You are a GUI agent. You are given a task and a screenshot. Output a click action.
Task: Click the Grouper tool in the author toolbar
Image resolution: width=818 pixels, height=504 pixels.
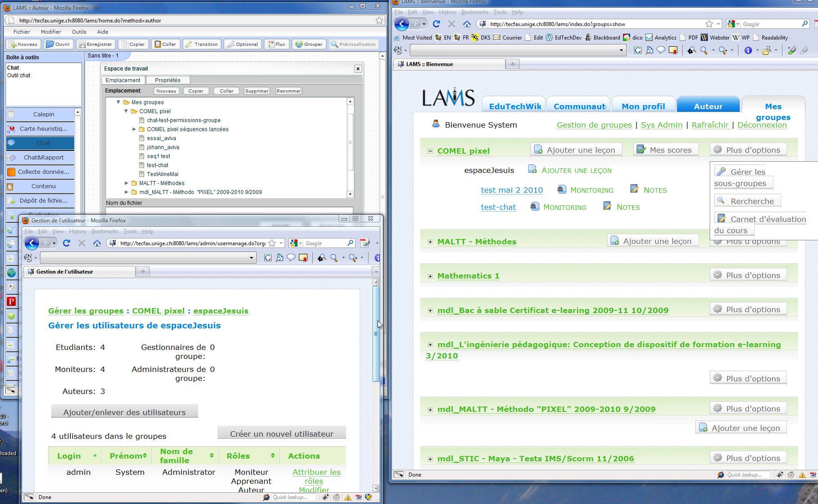309,44
